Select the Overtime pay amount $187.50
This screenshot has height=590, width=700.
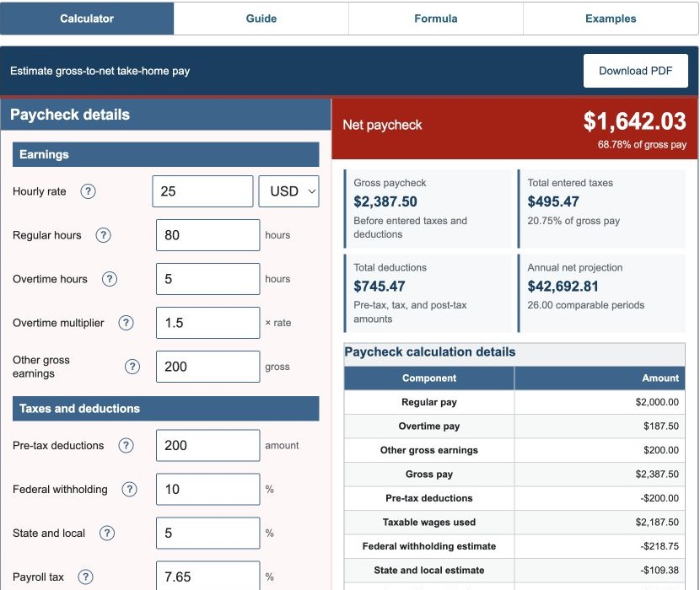coord(660,426)
